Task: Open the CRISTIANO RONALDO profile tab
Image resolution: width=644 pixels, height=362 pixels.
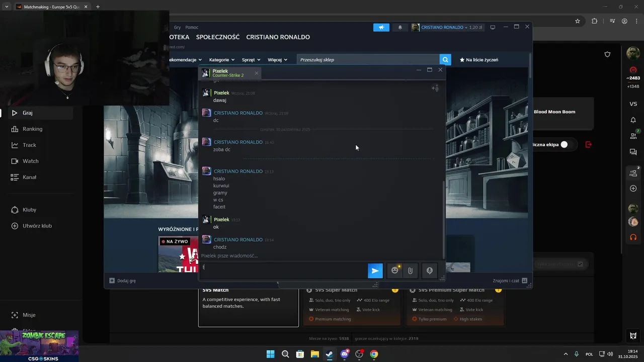Action: click(278, 37)
